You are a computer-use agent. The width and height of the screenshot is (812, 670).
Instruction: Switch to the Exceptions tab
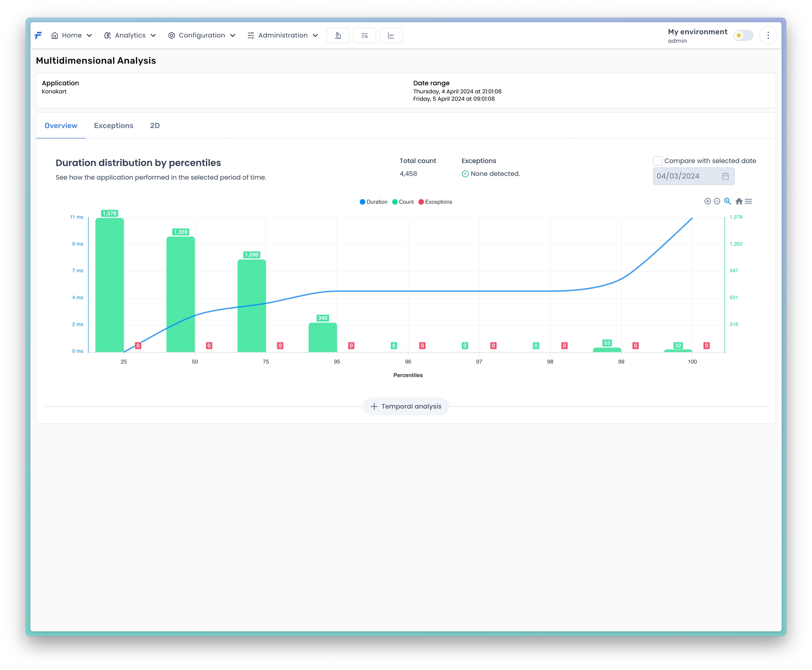[x=113, y=126]
